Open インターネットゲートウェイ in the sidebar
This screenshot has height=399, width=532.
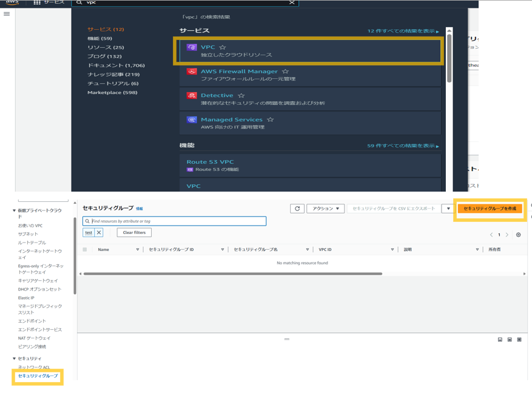coord(40,254)
